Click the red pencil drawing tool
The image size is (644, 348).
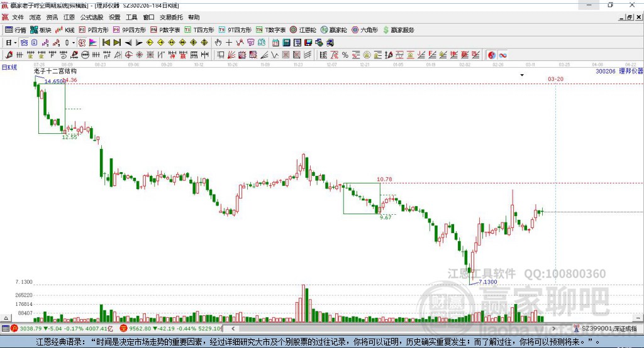tap(9, 55)
